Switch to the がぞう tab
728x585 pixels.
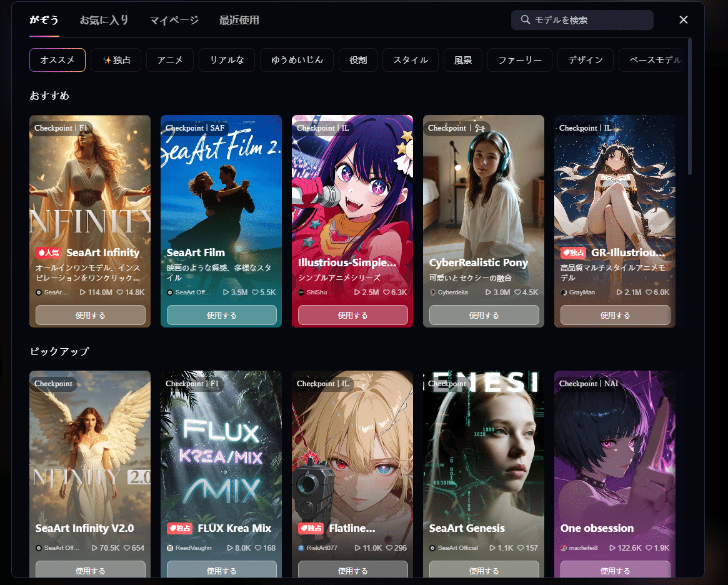coord(44,20)
